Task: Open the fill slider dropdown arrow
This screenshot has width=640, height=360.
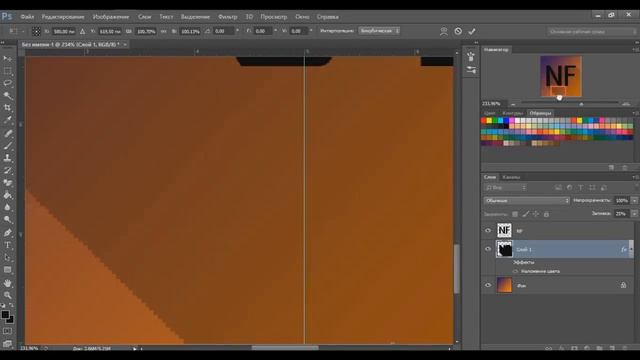Action: (x=634, y=213)
